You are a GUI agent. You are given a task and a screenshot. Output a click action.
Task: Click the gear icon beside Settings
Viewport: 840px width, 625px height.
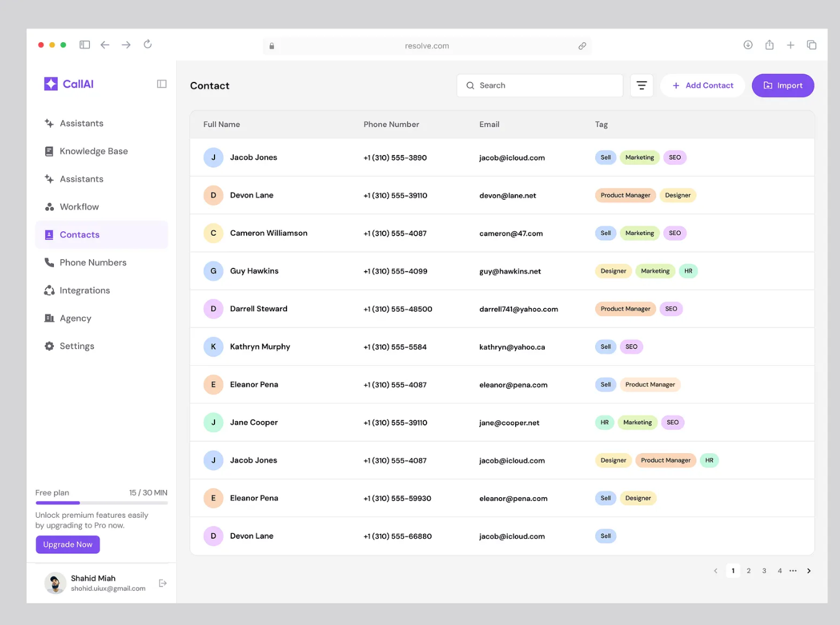click(50, 346)
